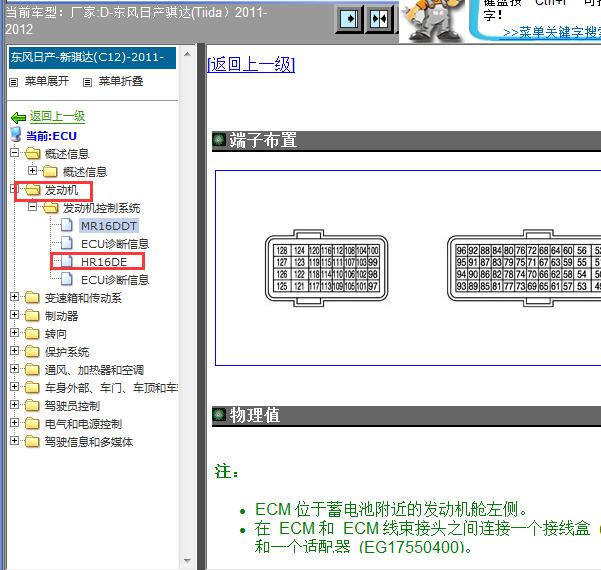Click the 端子布置 heading text
The image size is (601, 570).
(x=263, y=140)
